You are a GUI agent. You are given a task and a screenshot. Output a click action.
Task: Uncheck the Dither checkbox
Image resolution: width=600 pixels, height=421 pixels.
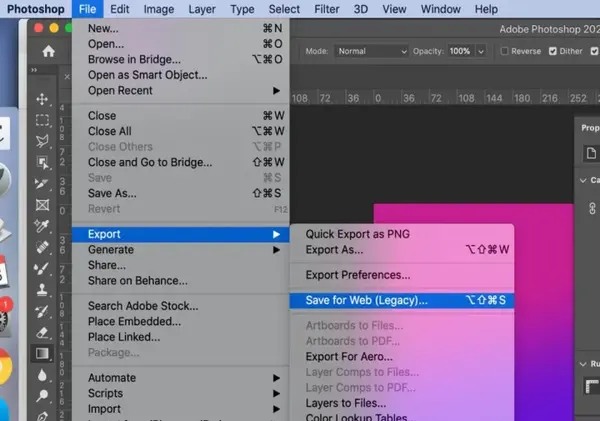552,51
